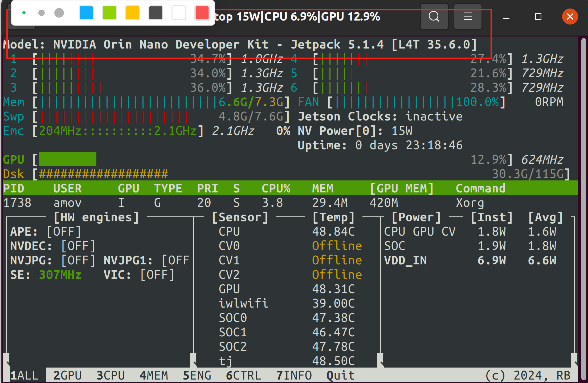Viewport: 588px width, 383px height.
Task: Click Quit in jtop bottom bar
Action: [340, 375]
